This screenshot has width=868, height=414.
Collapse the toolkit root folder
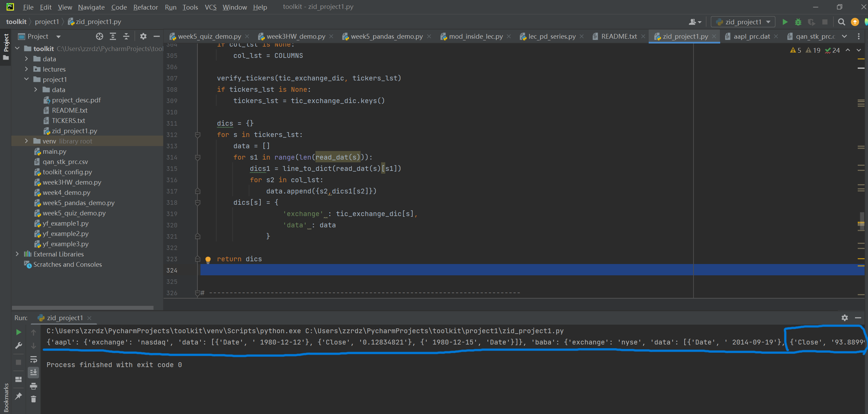pos(17,49)
